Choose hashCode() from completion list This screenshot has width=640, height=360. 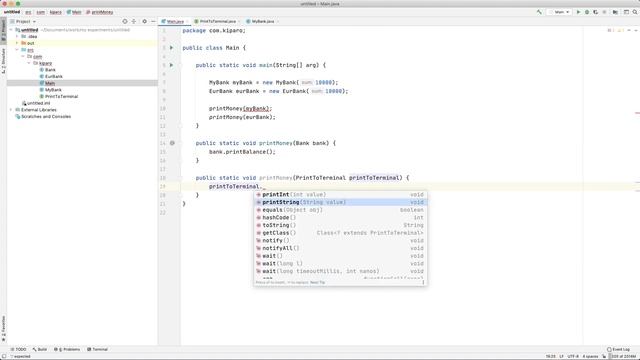(340, 218)
